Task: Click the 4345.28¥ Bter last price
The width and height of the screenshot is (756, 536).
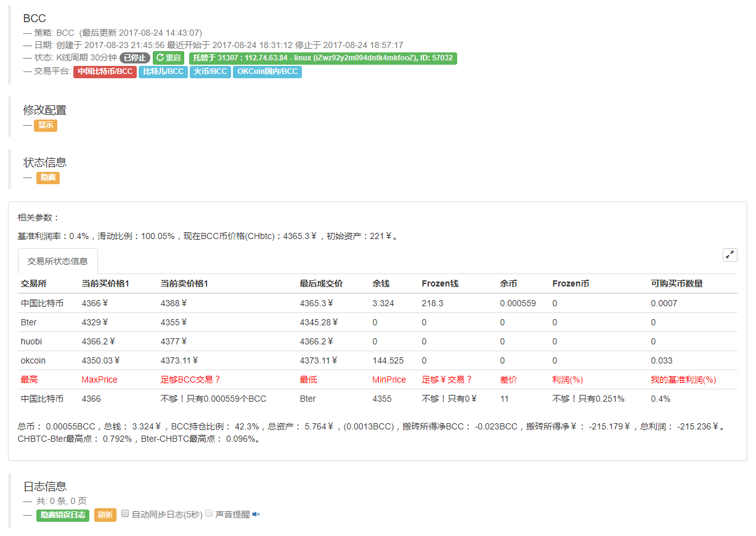Action: 319,322
